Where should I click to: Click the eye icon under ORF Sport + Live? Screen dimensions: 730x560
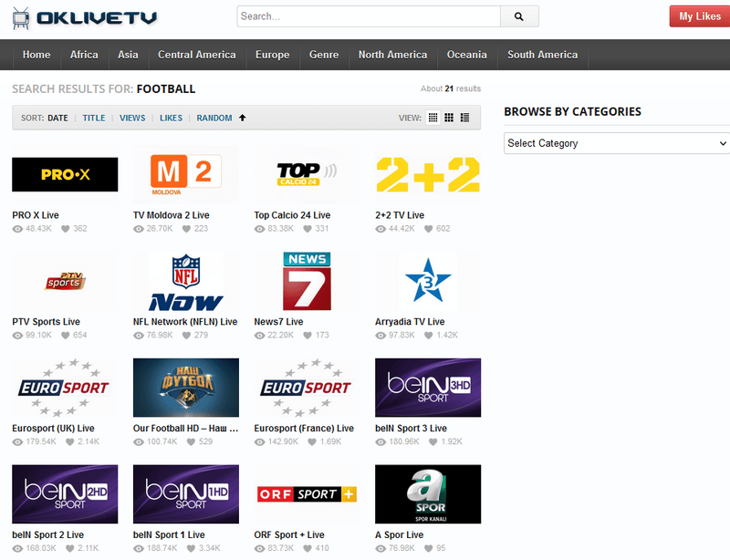pos(260,548)
